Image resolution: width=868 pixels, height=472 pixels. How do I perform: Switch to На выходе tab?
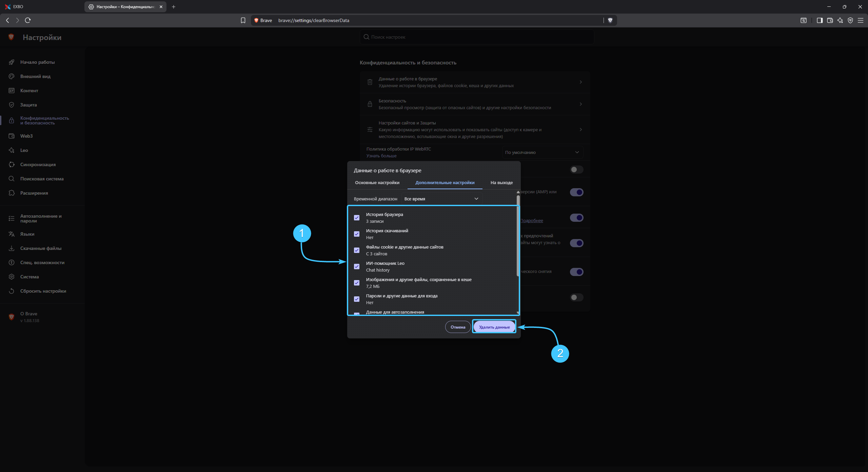[501, 182]
